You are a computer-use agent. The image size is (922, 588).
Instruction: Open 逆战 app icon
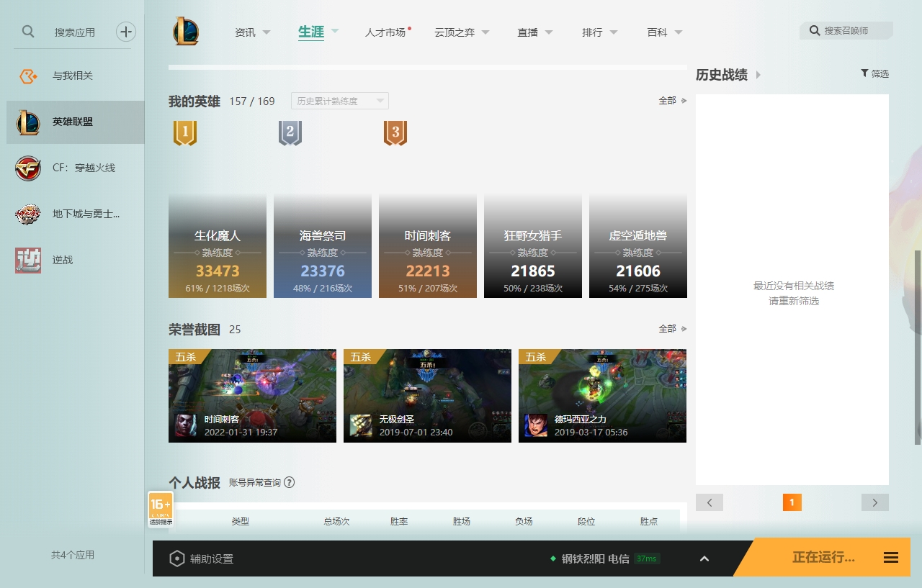(28, 260)
